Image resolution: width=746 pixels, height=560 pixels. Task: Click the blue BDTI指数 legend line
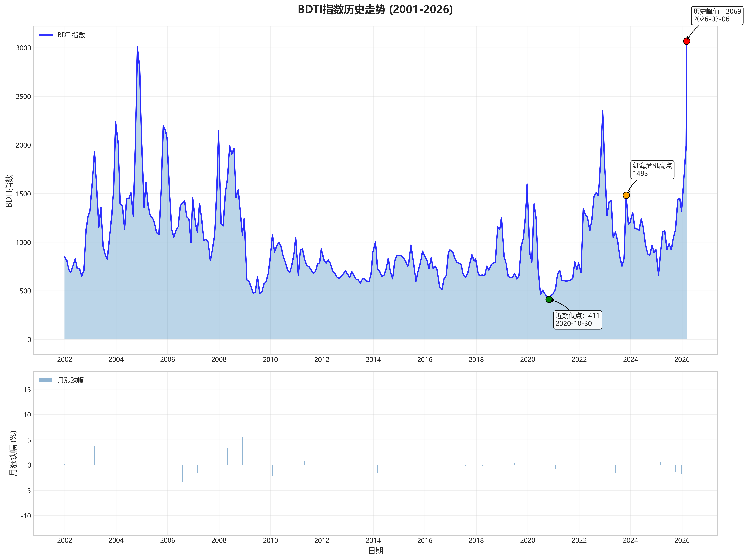(x=46, y=35)
